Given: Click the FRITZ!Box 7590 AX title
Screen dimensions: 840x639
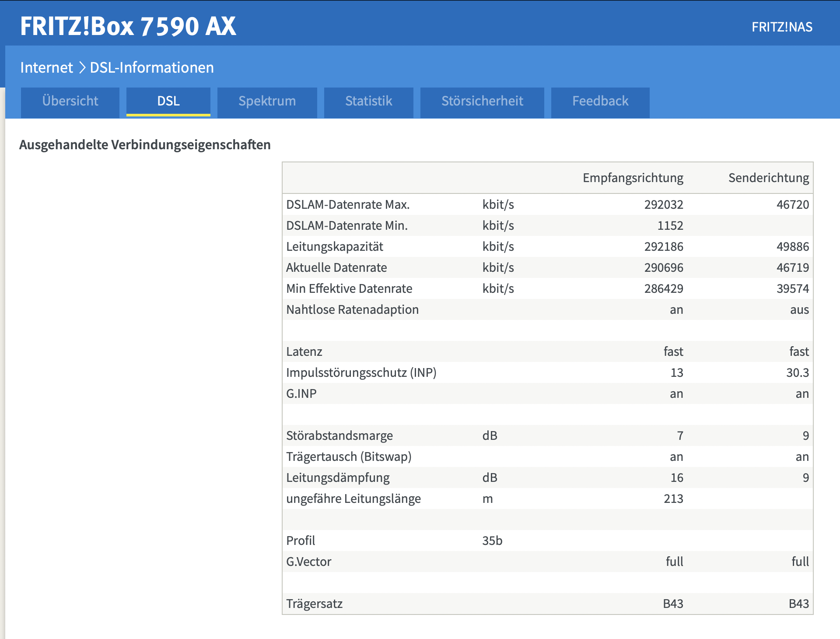Looking at the screenshot, I should click(x=128, y=26).
